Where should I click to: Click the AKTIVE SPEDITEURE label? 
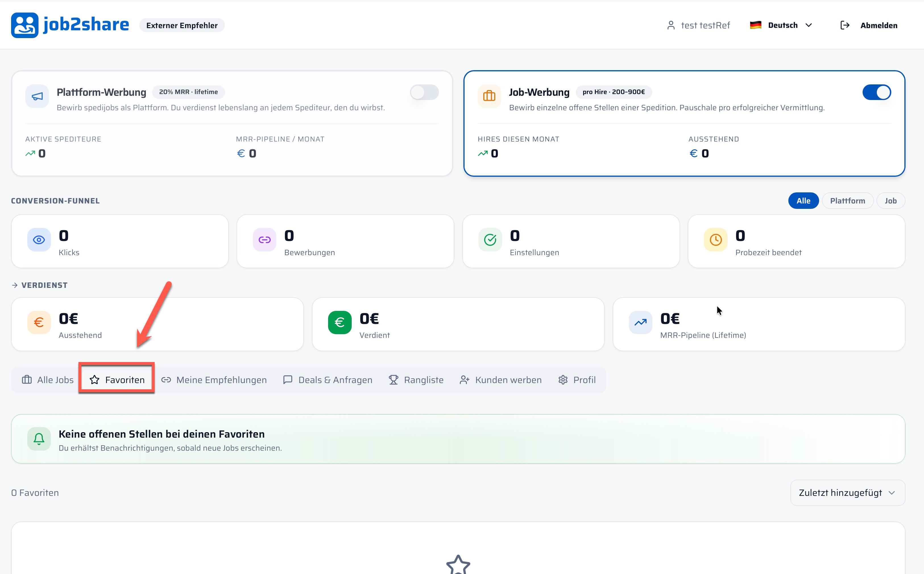coord(63,139)
